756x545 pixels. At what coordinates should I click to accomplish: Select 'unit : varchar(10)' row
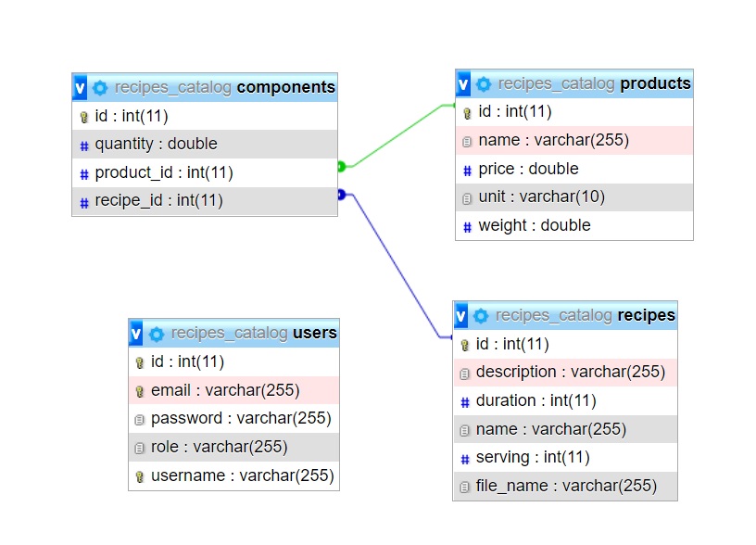(x=574, y=197)
